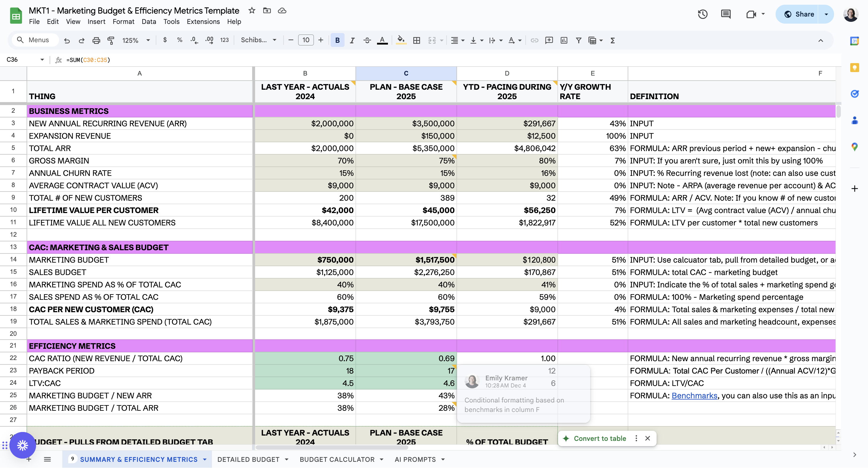The width and height of the screenshot is (868, 468).
Task: Show all comments panel
Action: tap(725, 14)
